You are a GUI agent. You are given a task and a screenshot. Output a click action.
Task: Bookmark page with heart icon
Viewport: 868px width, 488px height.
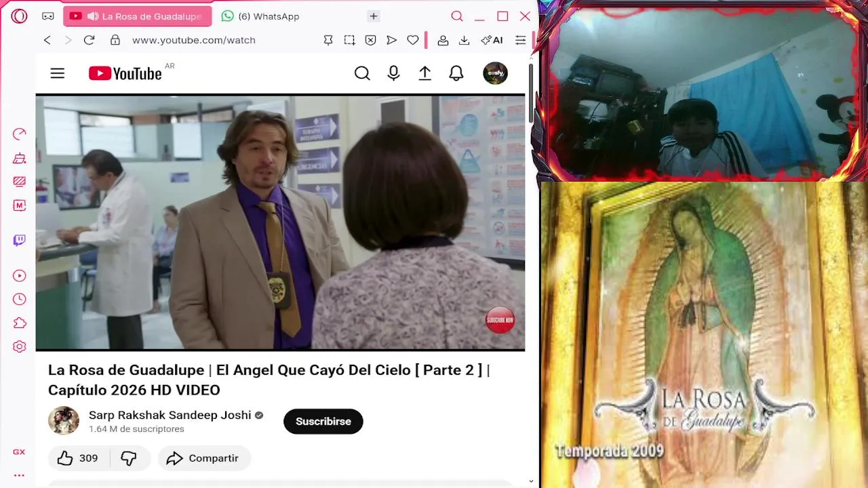pyautogui.click(x=412, y=40)
